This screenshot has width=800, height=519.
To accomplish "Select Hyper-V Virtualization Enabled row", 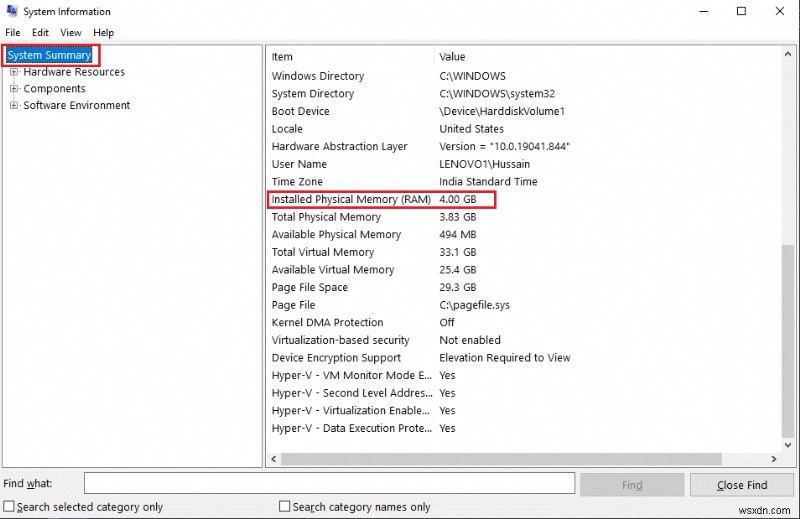I will click(524, 410).
